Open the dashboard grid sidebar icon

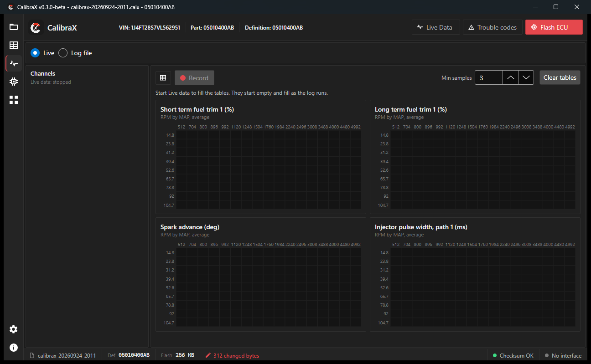click(x=14, y=100)
